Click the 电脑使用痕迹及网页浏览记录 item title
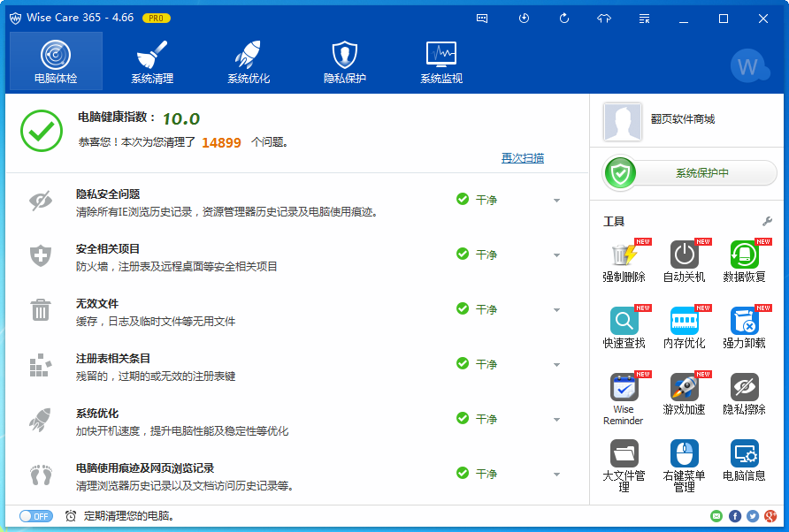 [x=145, y=468]
